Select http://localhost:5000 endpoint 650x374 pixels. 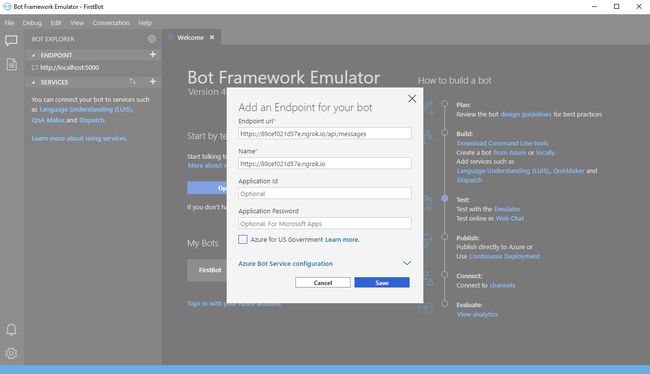coord(69,68)
